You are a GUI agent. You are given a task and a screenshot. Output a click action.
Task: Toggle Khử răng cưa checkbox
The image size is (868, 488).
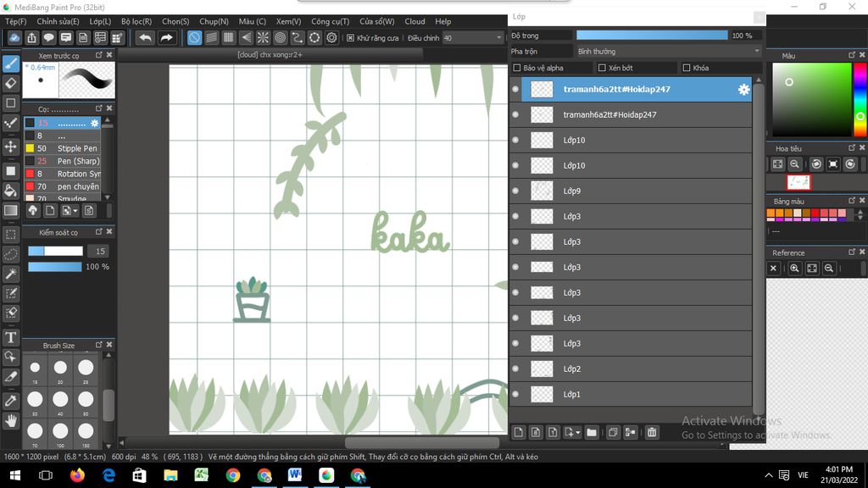click(x=350, y=37)
